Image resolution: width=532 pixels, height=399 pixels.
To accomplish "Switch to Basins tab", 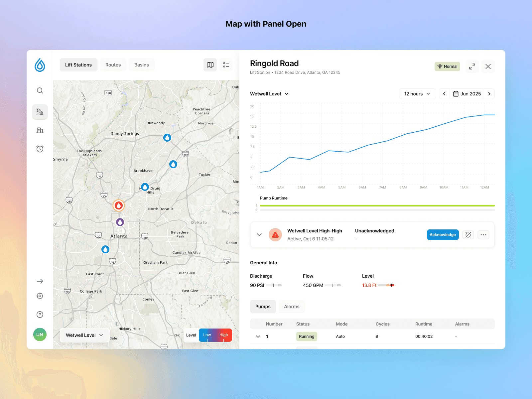I will click(142, 65).
